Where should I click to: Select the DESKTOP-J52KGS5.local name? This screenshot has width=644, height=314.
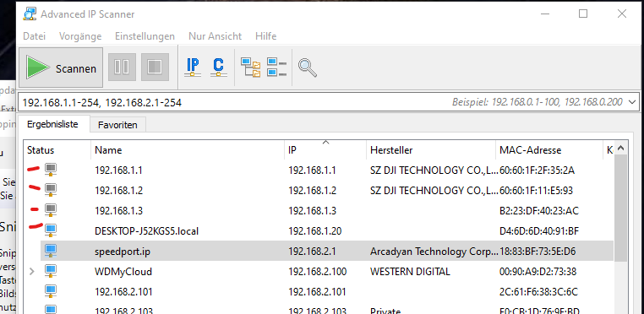(146, 231)
